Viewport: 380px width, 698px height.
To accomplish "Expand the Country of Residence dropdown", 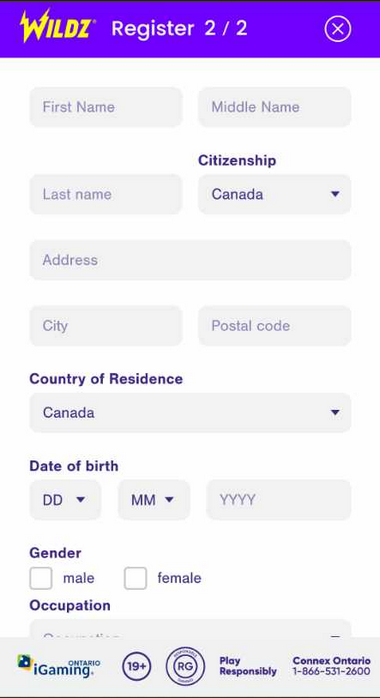I will click(x=190, y=413).
